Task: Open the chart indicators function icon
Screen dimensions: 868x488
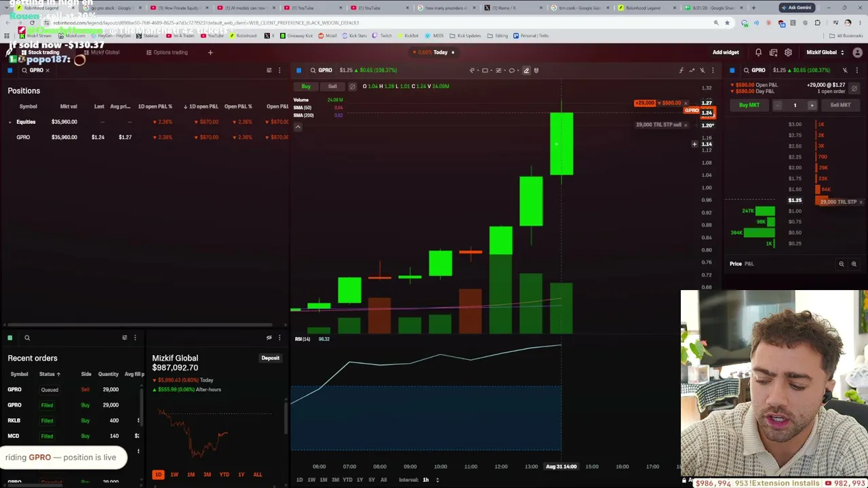Action: [x=682, y=70]
